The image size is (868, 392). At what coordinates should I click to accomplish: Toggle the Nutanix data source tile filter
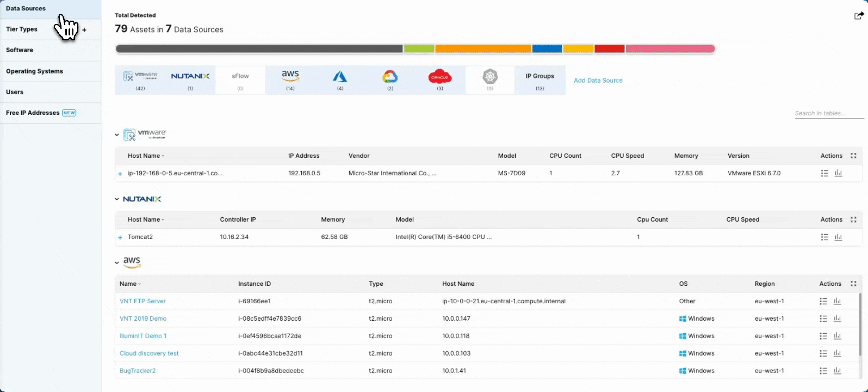pos(190,80)
